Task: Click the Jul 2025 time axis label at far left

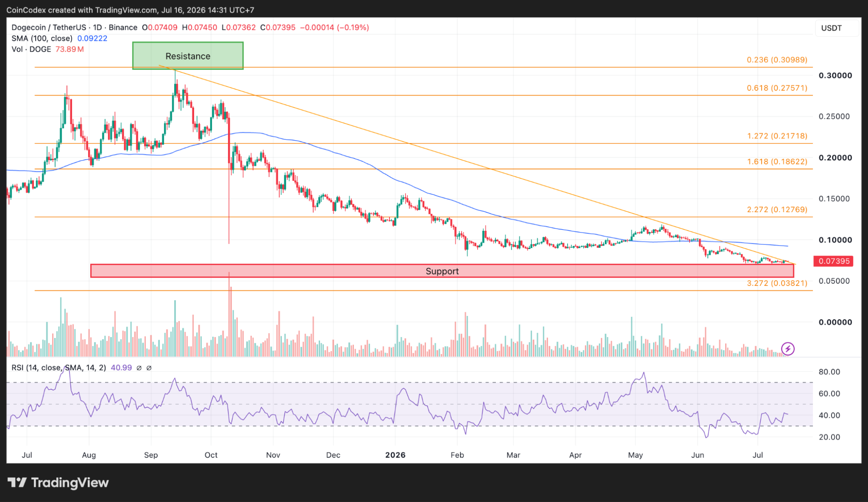Action: [x=27, y=455]
